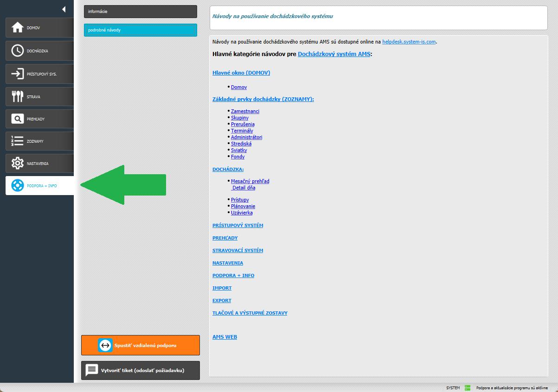Open the Zamestnanci guide link
The height and width of the screenshot is (392, 558).
pyautogui.click(x=245, y=111)
